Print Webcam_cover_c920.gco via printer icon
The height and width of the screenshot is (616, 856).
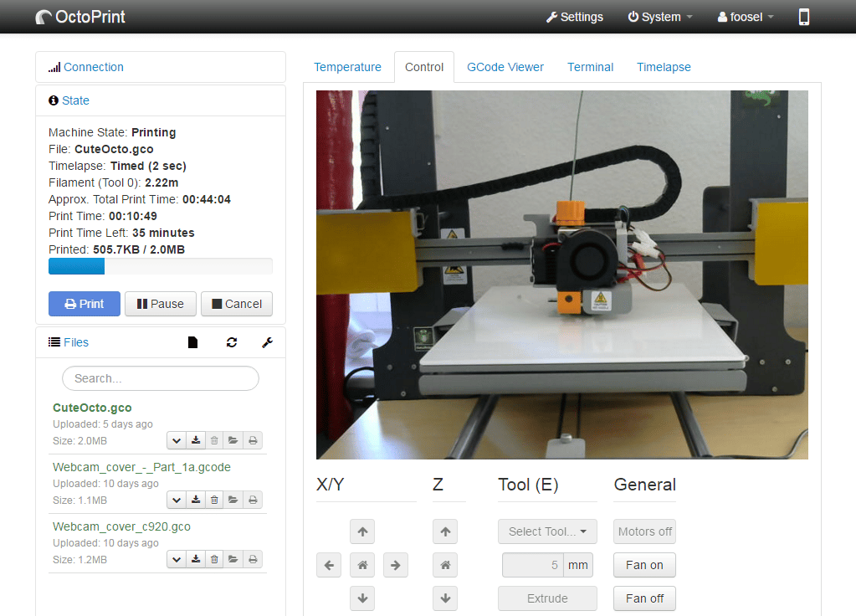[x=252, y=559]
